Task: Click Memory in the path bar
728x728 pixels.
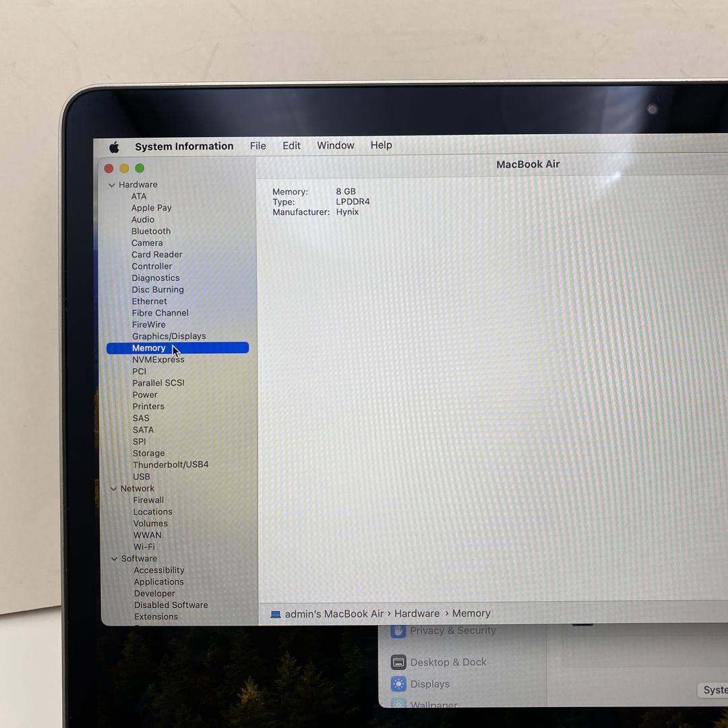Action: click(x=471, y=613)
